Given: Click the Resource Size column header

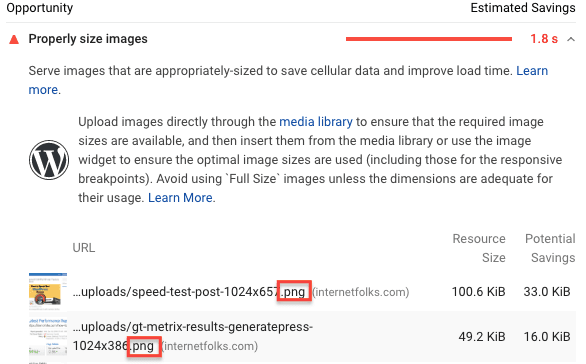Looking at the screenshot, I should pyautogui.click(x=479, y=248).
